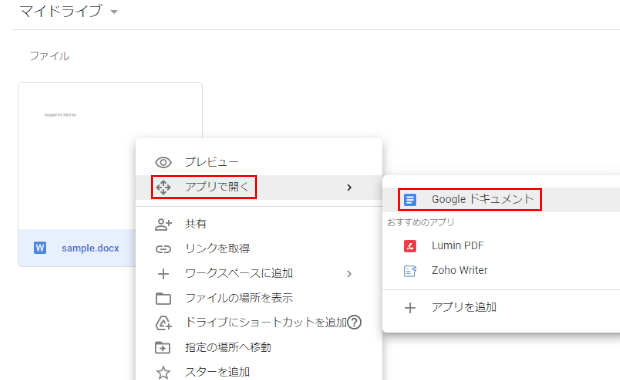Select ドライブにショートカットを追加 entry
Viewport: 620px width, 380px height.
pos(259,323)
